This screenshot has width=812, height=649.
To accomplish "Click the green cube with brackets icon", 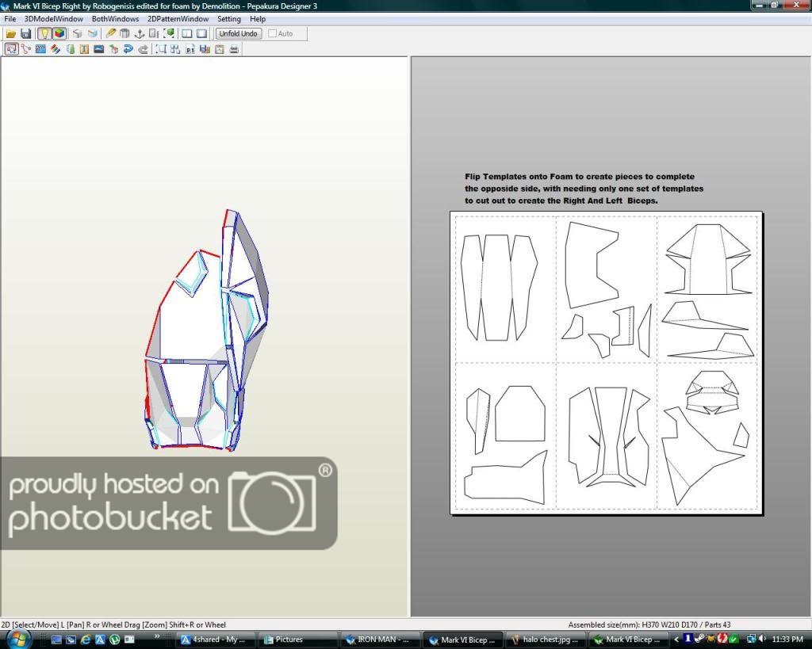I will (169, 33).
